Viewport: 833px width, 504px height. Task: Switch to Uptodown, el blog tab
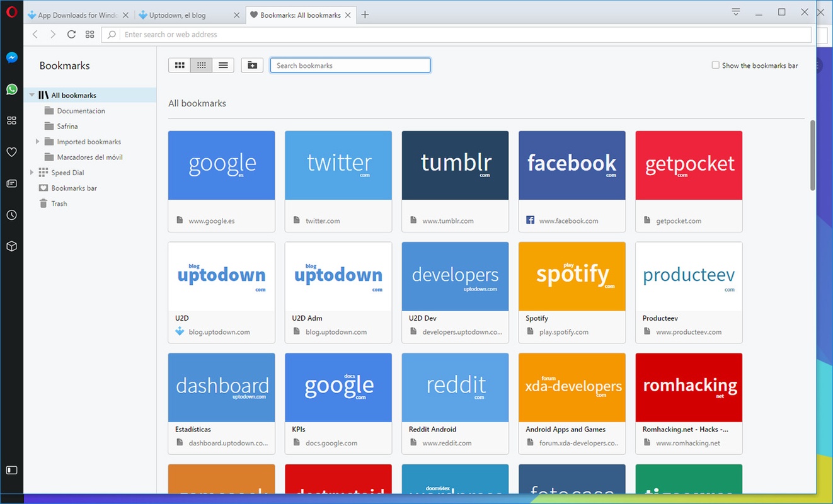(x=183, y=15)
